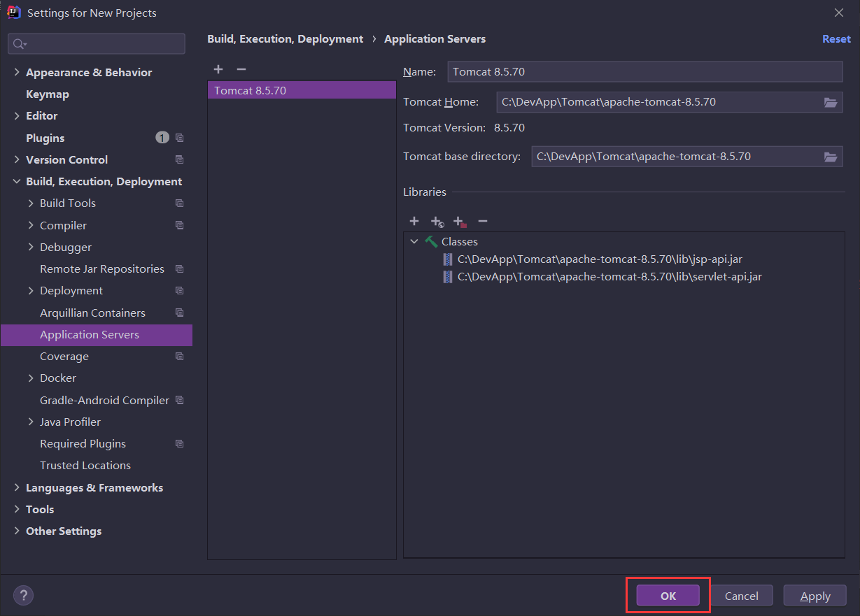Open the Plugins settings page

point(45,138)
